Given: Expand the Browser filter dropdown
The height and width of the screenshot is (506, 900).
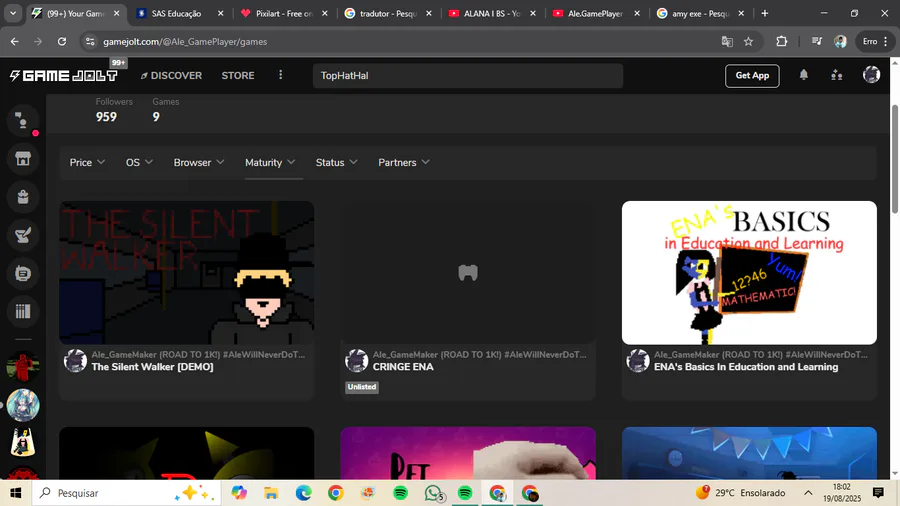Looking at the screenshot, I should (199, 162).
